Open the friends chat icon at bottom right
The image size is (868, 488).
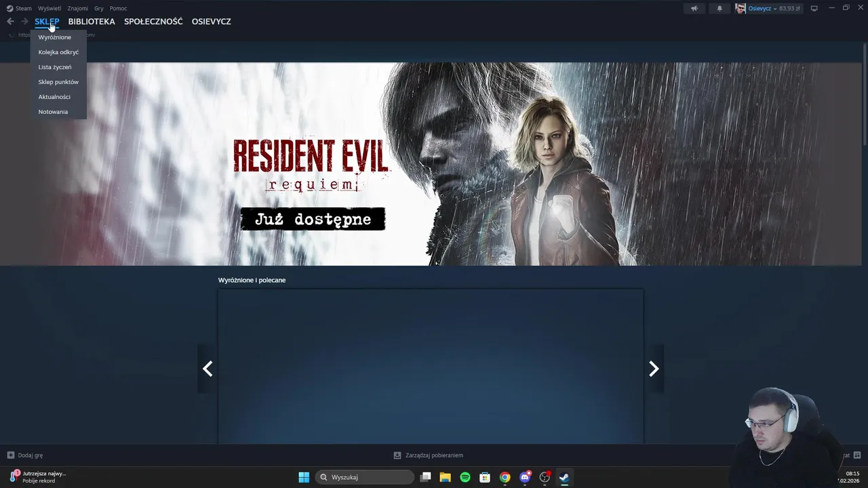point(857,455)
